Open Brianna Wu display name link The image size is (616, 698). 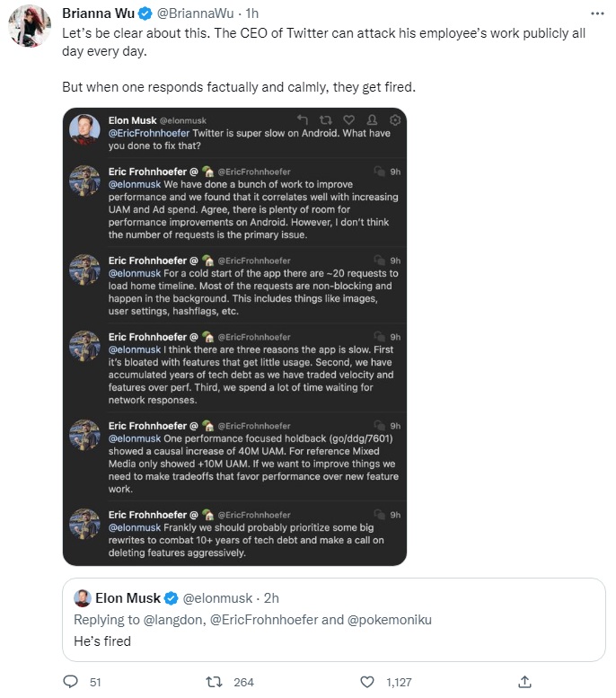(x=99, y=13)
